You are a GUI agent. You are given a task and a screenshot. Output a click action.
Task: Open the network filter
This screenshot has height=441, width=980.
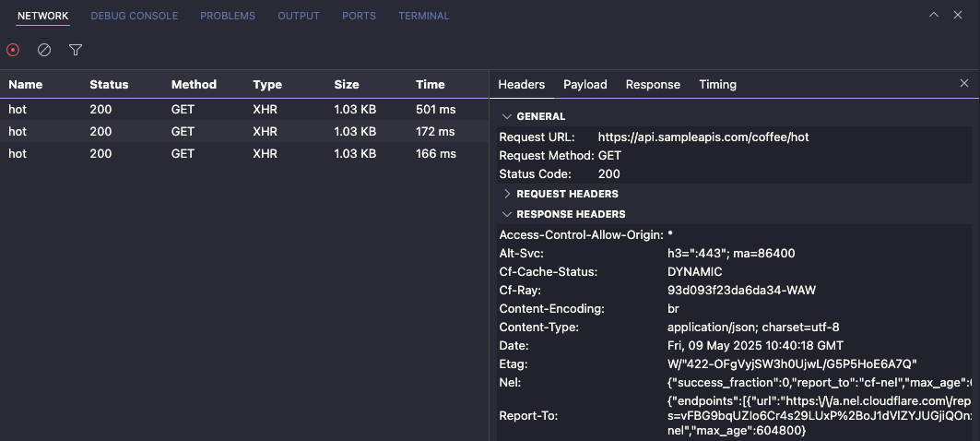click(x=76, y=50)
